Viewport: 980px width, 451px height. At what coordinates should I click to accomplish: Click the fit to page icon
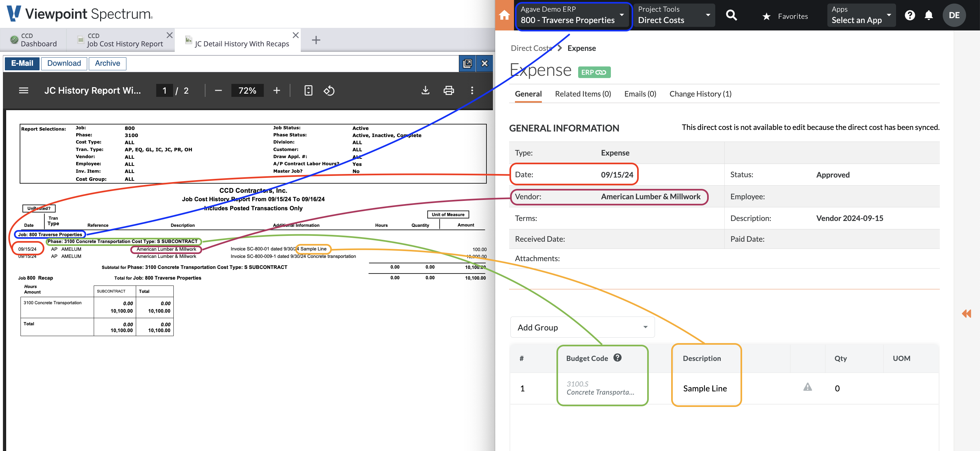308,90
